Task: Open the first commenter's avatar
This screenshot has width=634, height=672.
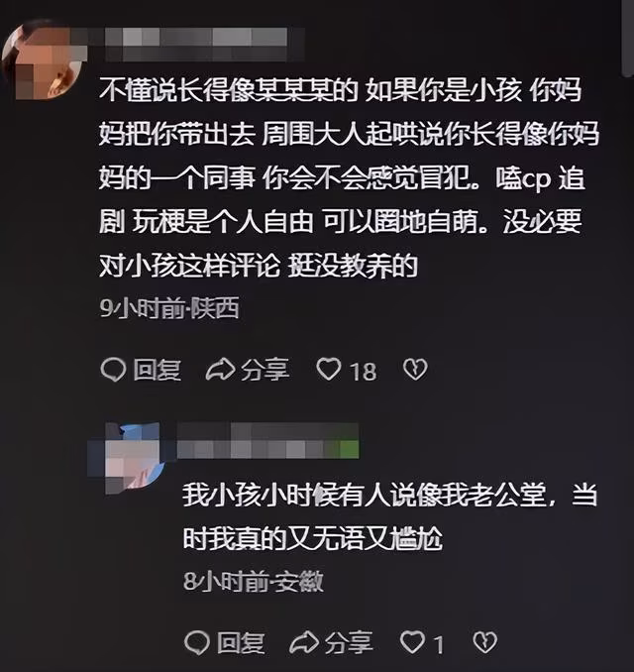Action: click(42, 58)
